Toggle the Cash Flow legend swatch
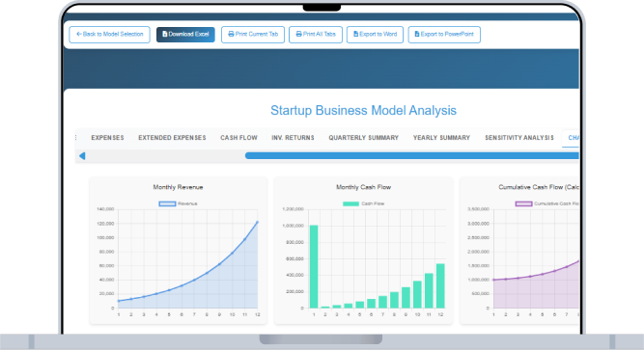Image resolution: width=644 pixels, height=350 pixels. [350, 204]
